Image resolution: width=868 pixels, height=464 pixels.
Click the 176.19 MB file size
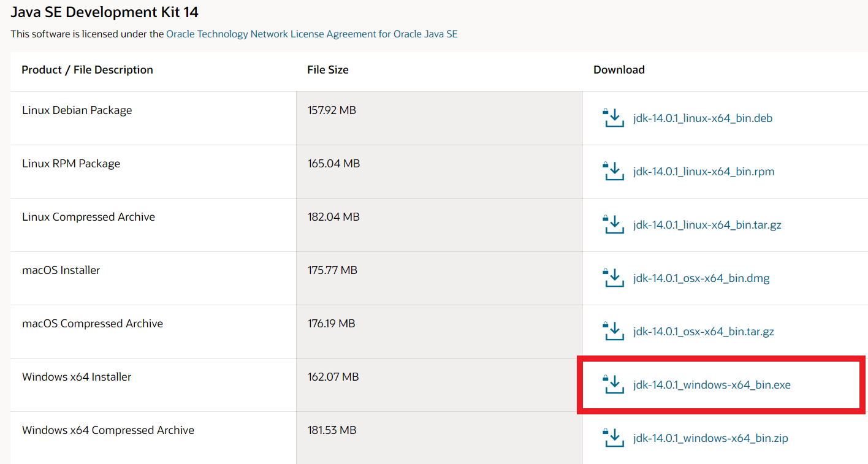point(331,324)
